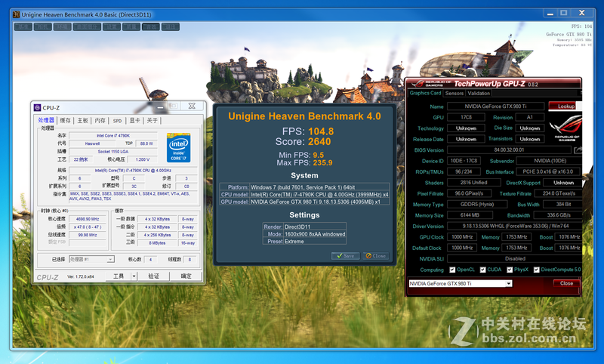The height and width of the screenshot is (364, 604).
Task: Click the 工具 button in CPU-Z
Action: [119, 276]
